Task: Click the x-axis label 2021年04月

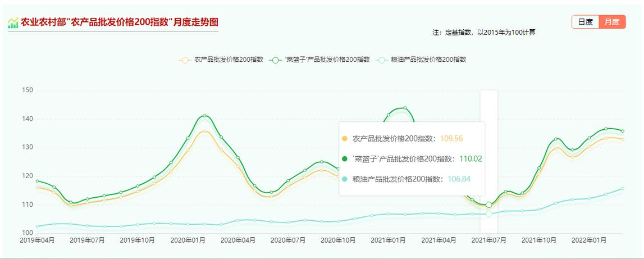Action: click(x=439, y=240)
